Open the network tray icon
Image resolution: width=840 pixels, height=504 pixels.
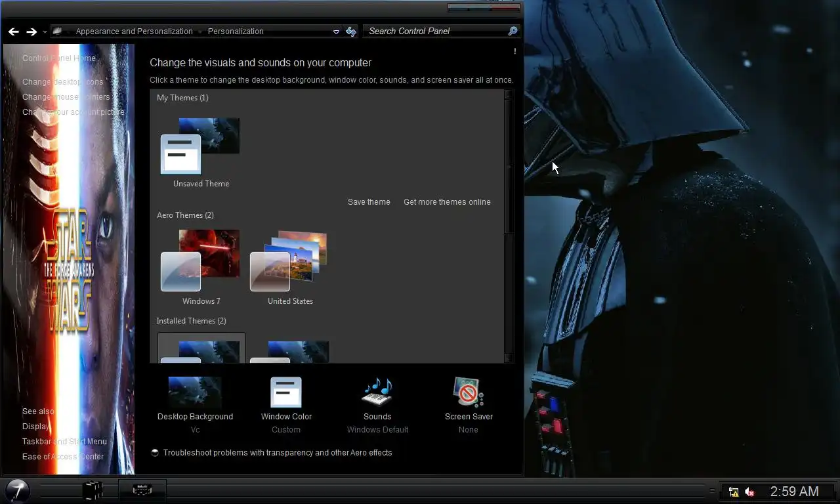point(734,492)
